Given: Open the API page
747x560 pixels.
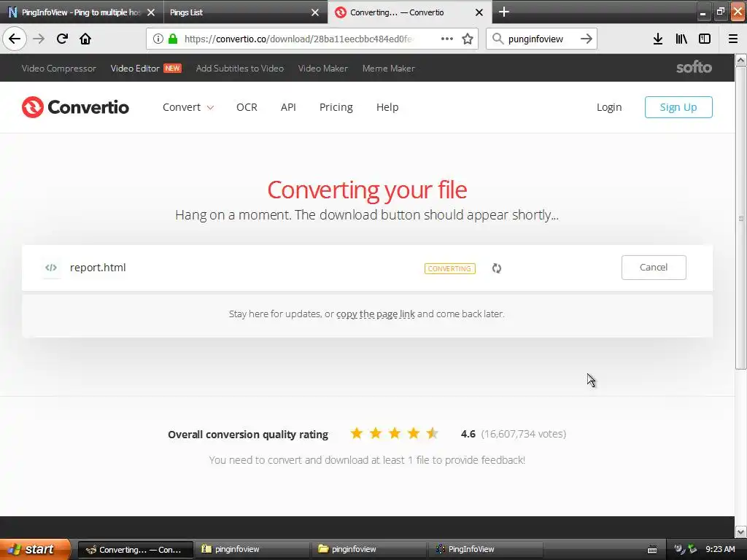Looking at the screenshot, I should click(x=288, y=107).
